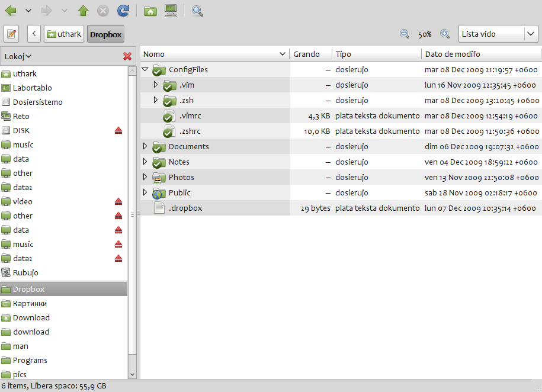This screenshot has height=392, width=542.
Task: Collapse the ConfigFiles folder tree
Action: click(145, 69)
